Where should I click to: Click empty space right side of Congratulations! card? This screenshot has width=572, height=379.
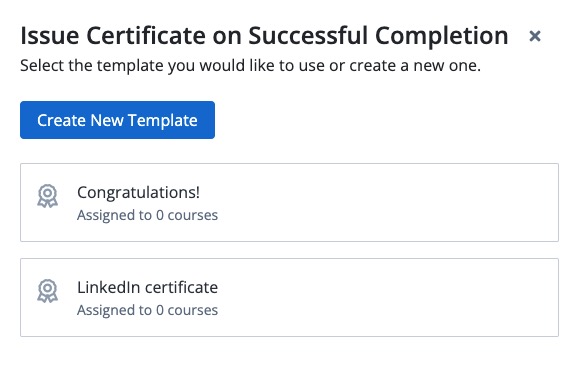pos(401,202)
